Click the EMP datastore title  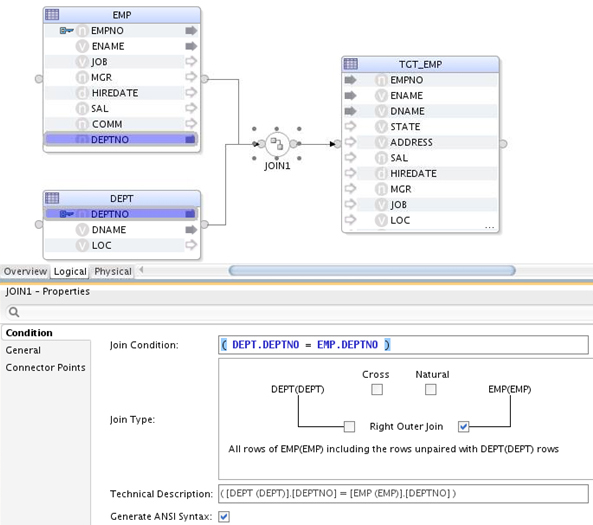[x=121, y=15]
